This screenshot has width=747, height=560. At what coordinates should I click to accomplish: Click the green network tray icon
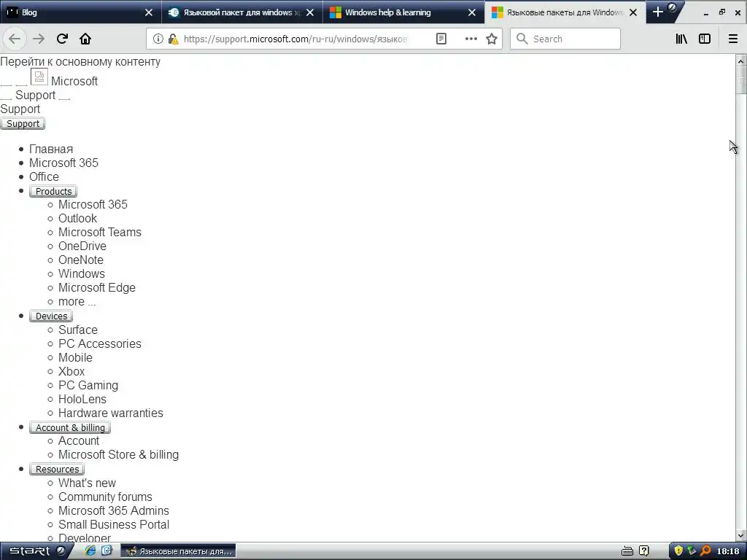pyautogui.click(x=692, y=551)
